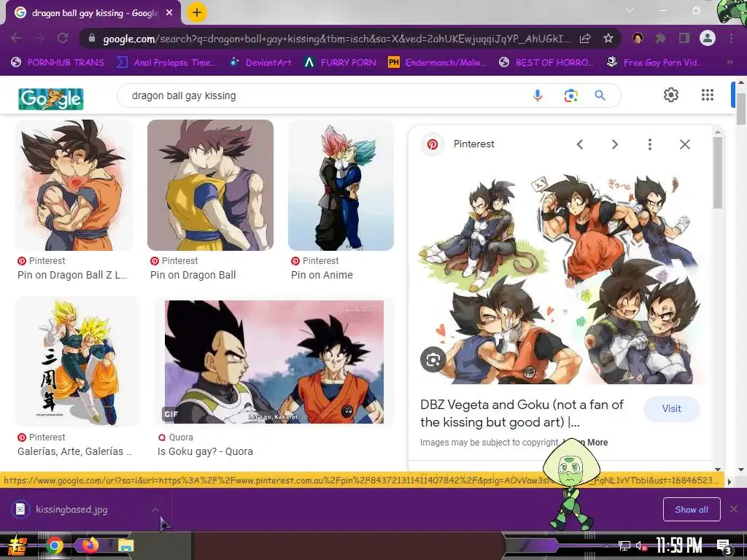Go back to the previous page
Viewport: 747px width, 560px height.
pos(16,38)
